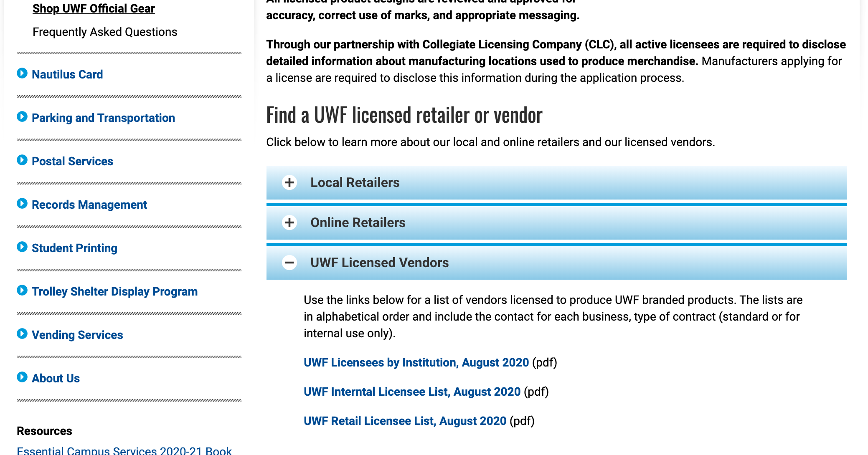Open Parking and Transportation section

click(103, 118)
